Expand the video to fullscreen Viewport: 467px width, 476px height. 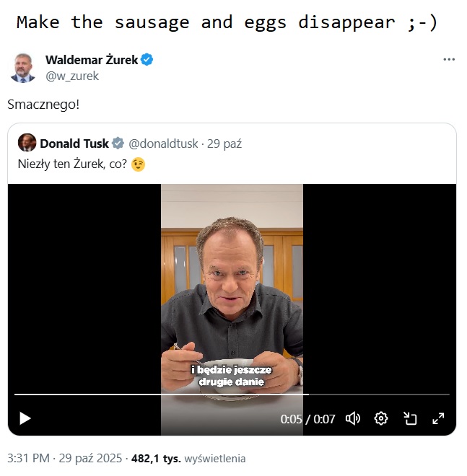pyautogui.click(x=438, y=418)
